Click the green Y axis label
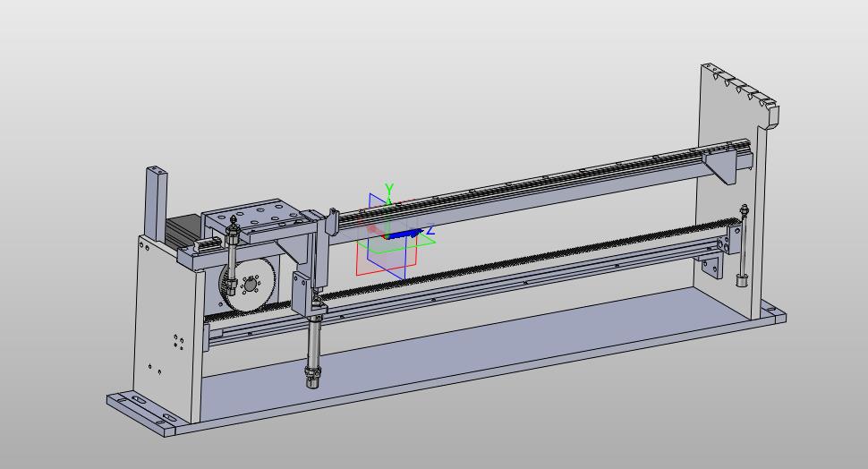This screenshot has height=469, width=868. pyautogui.click(x=389, y=190)
